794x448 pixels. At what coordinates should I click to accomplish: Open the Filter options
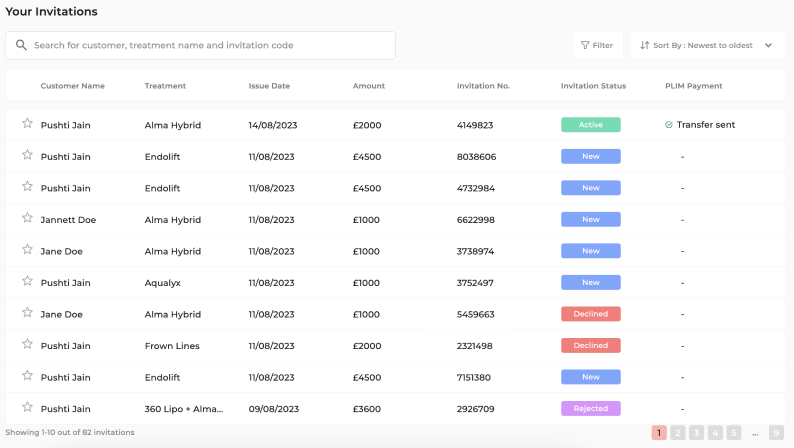click(597, 45)
